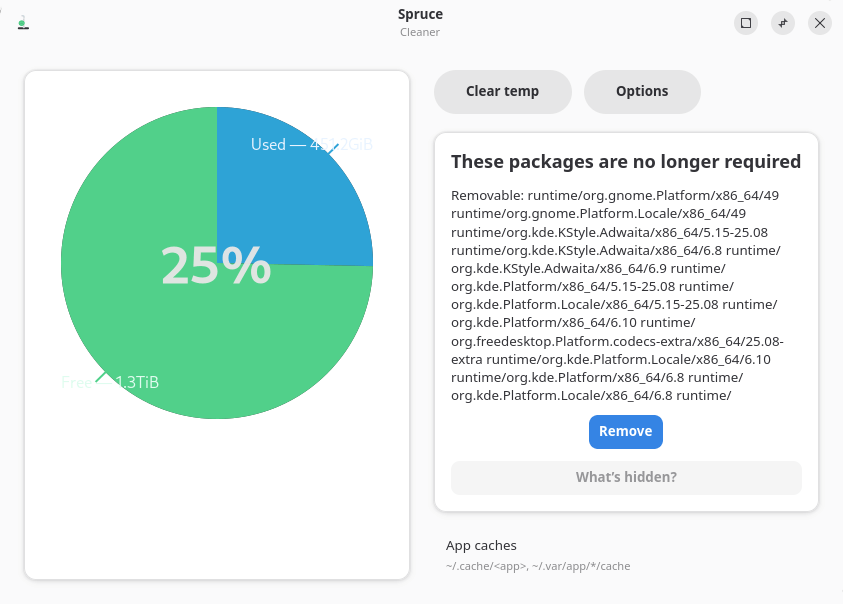Click the 25% label in chart center
The width and height of the screenshot is (843, 604).
tap(216, 266)
